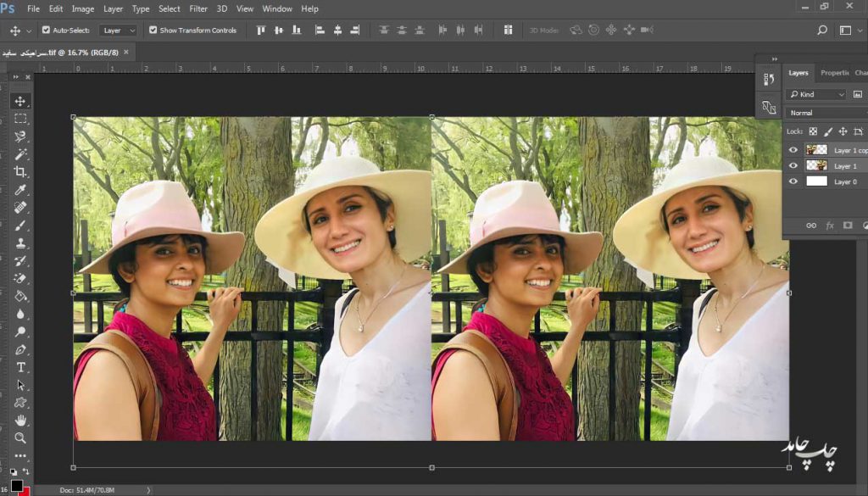This screenshot has width=868, height=496.
Task: Toggle visibility of Layer 1
Action: click(793, 165)
